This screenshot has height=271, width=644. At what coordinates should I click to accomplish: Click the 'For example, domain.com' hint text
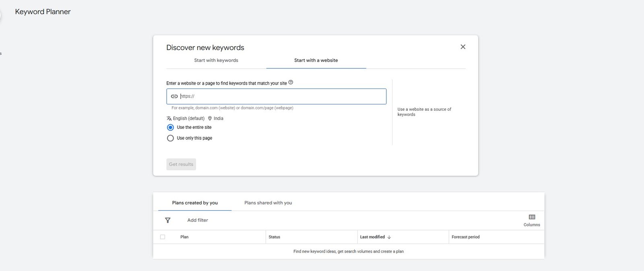232,108
